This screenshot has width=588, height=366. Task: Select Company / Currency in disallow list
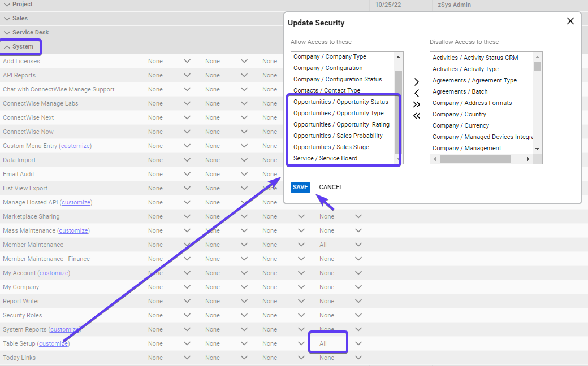461,125
